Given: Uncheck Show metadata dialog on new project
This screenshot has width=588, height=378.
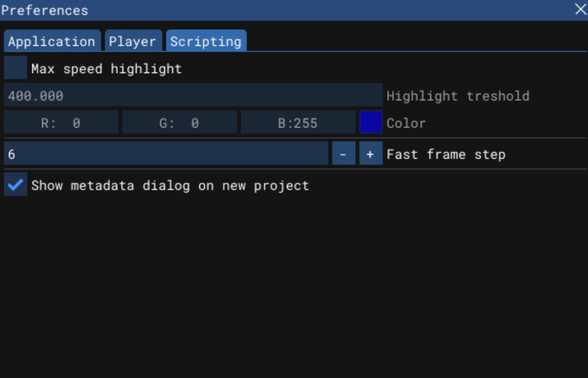Looking at the screenshot, I should pos(16,184).
